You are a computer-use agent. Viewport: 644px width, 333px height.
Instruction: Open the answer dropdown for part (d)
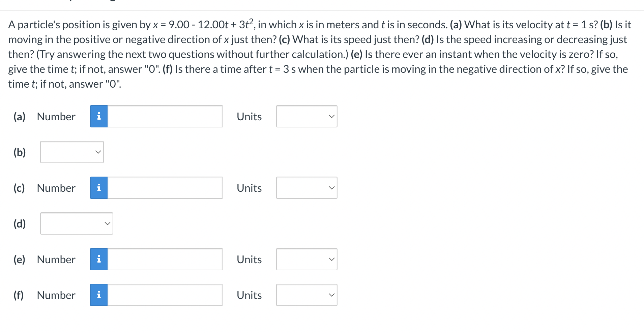click(x=76, y=223)
